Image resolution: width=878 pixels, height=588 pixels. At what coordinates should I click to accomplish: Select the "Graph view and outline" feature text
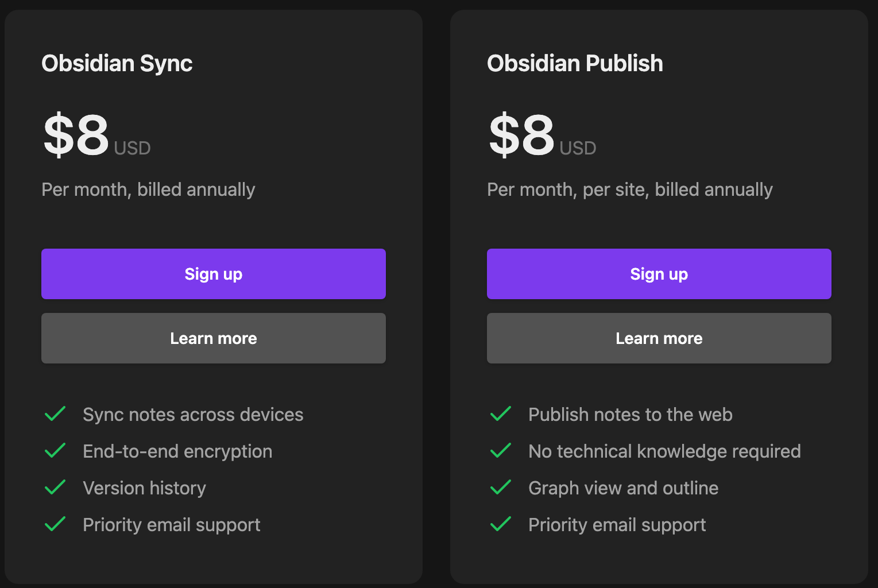623,488
